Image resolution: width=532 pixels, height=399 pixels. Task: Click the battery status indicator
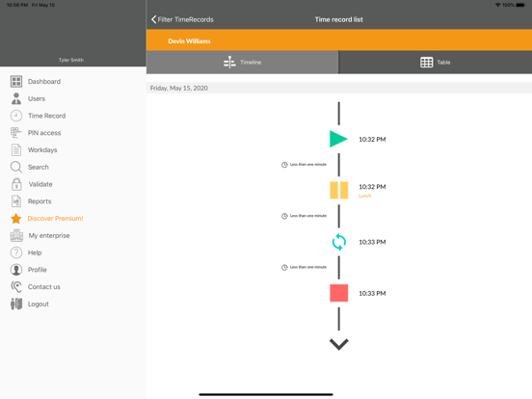tap(520, 5)
